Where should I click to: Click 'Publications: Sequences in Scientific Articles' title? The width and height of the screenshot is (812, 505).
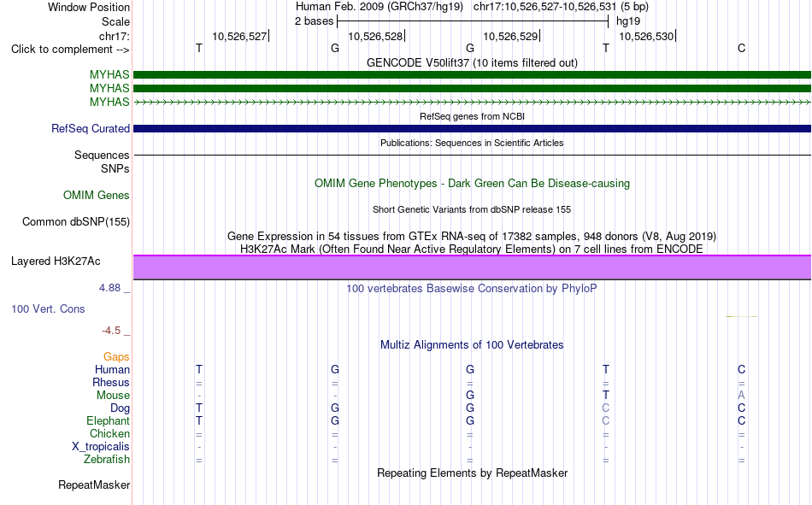[472, 143]
